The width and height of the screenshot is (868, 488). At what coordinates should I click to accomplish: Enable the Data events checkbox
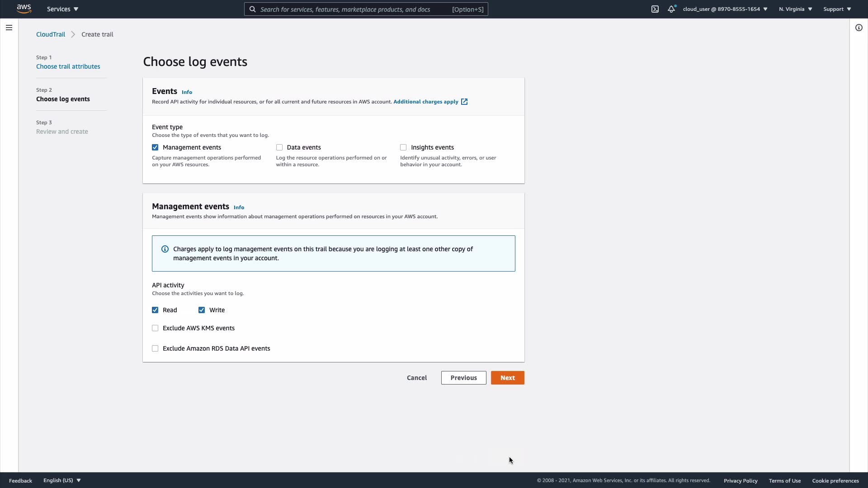(x=279, y=147)
